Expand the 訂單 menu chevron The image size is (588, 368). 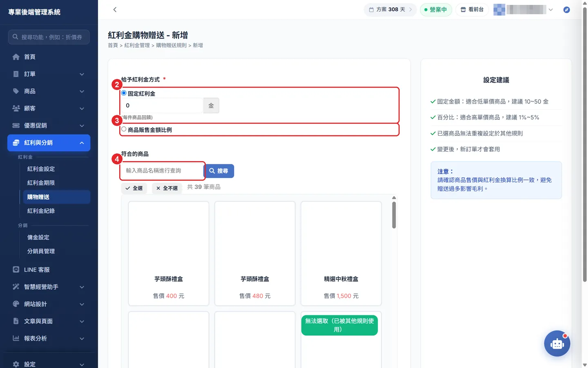pos(82,74)
